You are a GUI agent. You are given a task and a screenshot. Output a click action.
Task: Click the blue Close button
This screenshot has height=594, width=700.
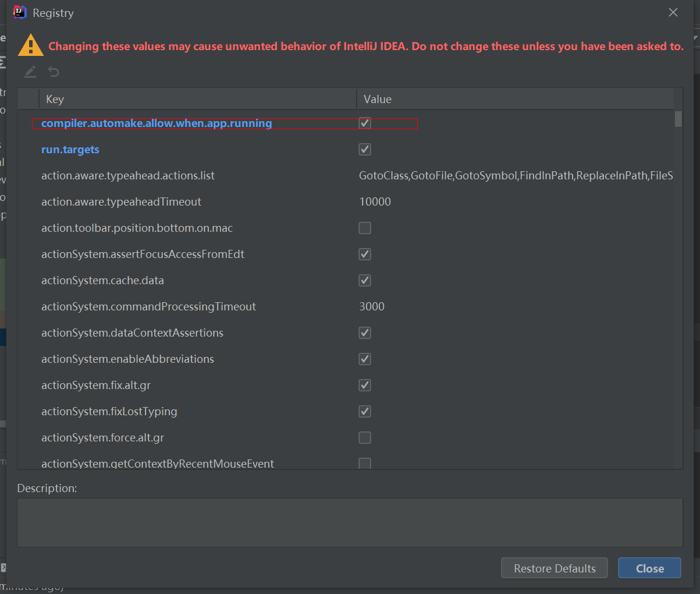click(649, 568)
